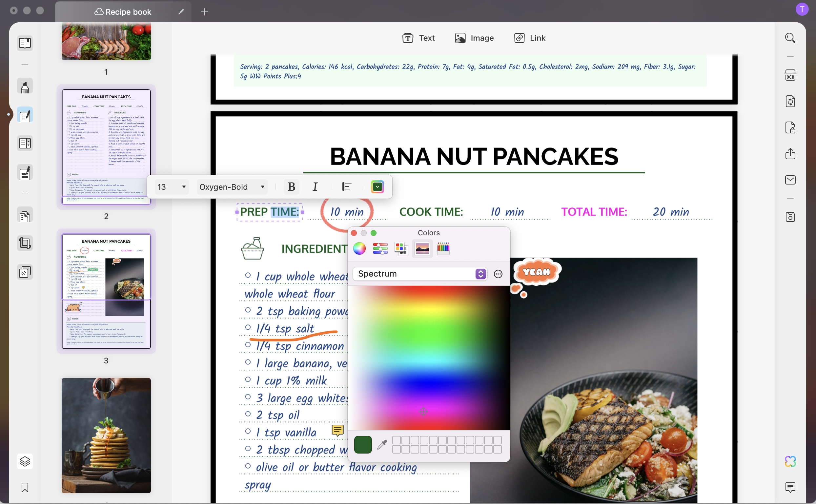
Task: Click the Text insert button
Action: pyautogui.click(x=418, y=38)
